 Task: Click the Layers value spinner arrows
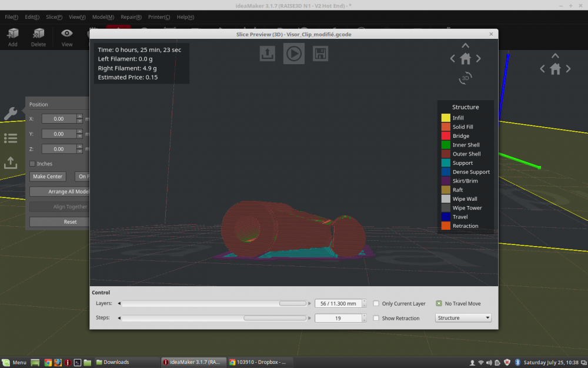364,303
